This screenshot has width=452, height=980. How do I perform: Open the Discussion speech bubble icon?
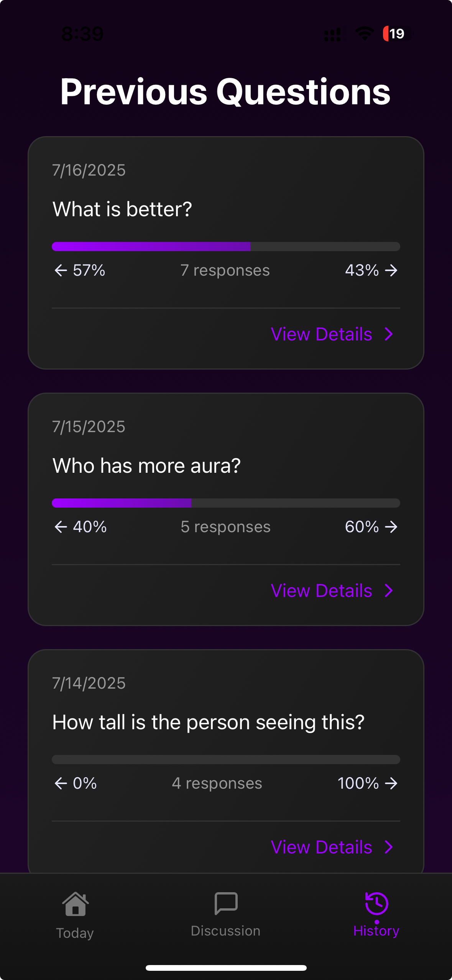(x=226, y=903)
